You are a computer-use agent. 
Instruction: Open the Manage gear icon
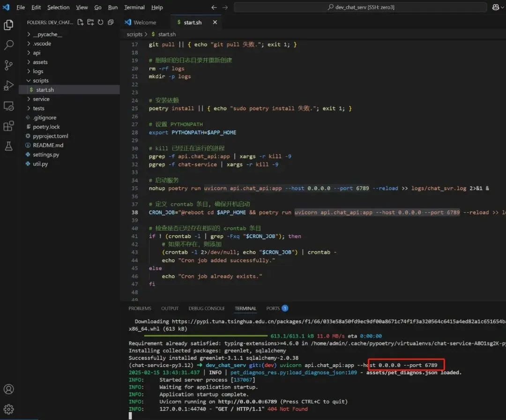pyautogui.click(x=9, y=409)
